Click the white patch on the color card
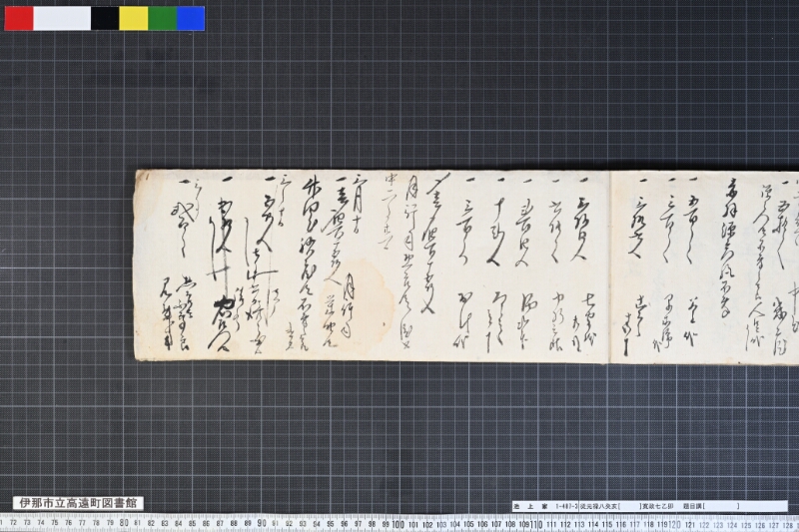This screenshot has height=532, width=799. [x=62, y=18]
